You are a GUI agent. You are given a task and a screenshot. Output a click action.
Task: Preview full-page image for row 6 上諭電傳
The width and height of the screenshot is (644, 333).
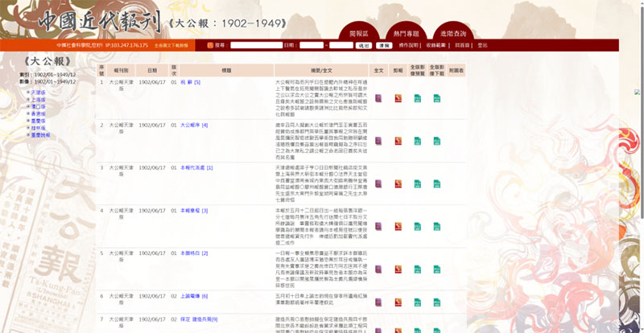[418, 302]
